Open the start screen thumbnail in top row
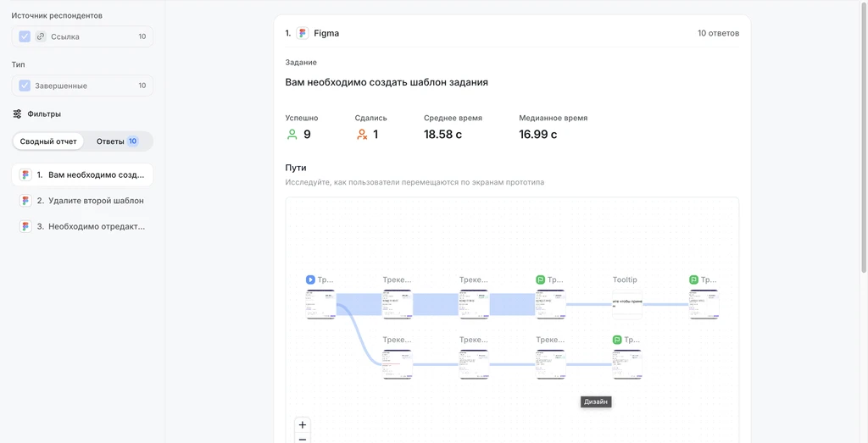This screenshot has height=443, width=868. [321, 304]
